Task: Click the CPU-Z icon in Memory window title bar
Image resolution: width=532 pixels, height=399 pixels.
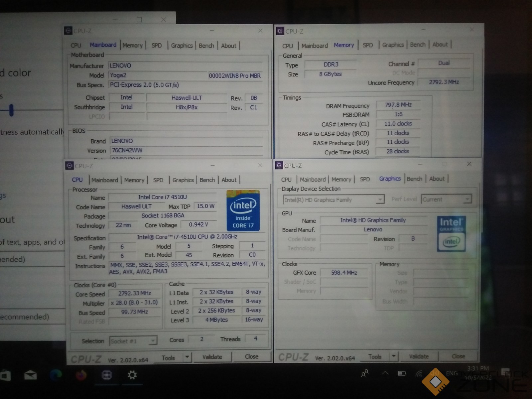Action: [280, 31]
